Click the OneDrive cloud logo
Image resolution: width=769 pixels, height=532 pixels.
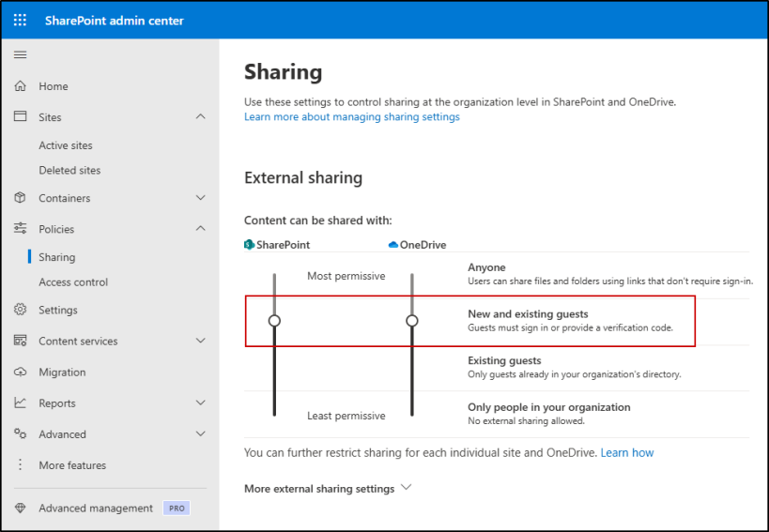(392, 245)
